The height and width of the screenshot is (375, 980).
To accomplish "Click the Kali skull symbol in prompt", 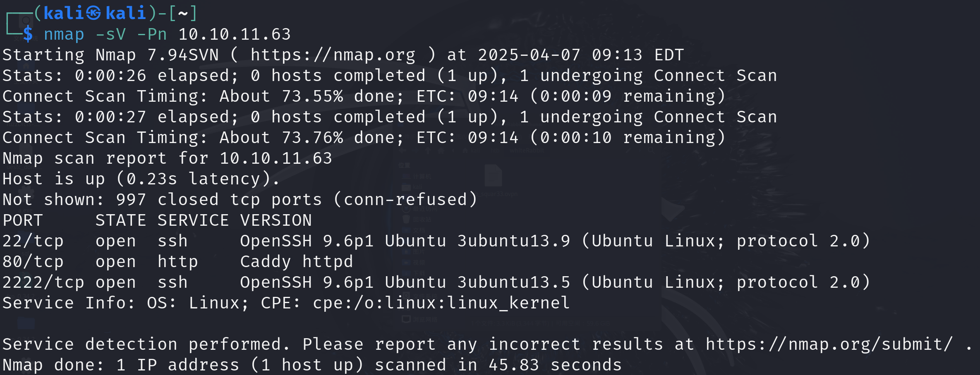I will (93, 13).
